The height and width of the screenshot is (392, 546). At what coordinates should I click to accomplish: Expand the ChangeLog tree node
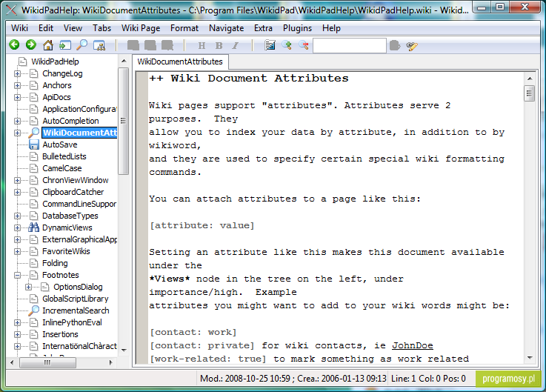pos(17,73)
